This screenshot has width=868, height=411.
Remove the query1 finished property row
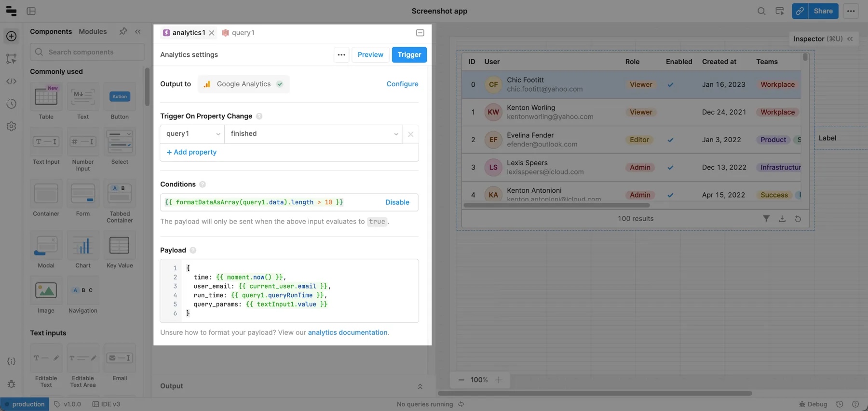[411, 134]
